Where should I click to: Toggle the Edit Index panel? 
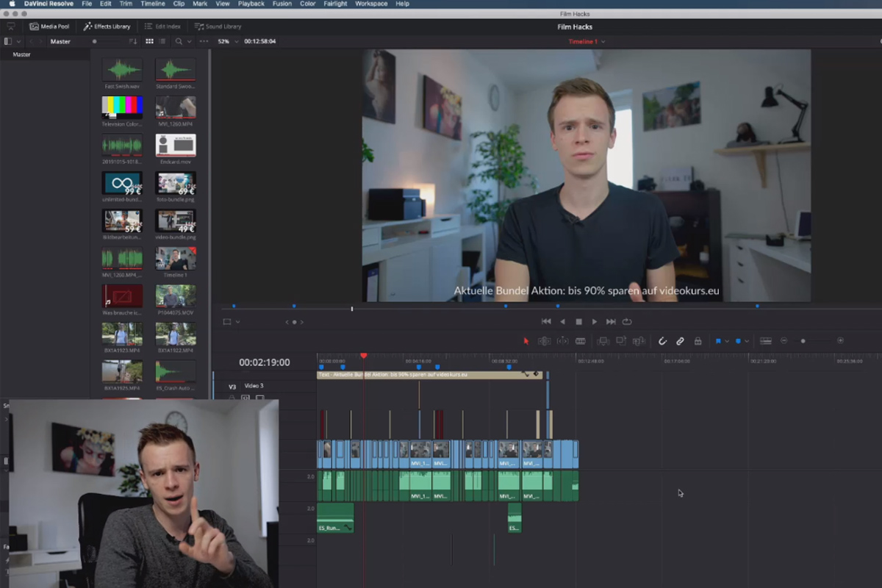[x=162, y=26]
